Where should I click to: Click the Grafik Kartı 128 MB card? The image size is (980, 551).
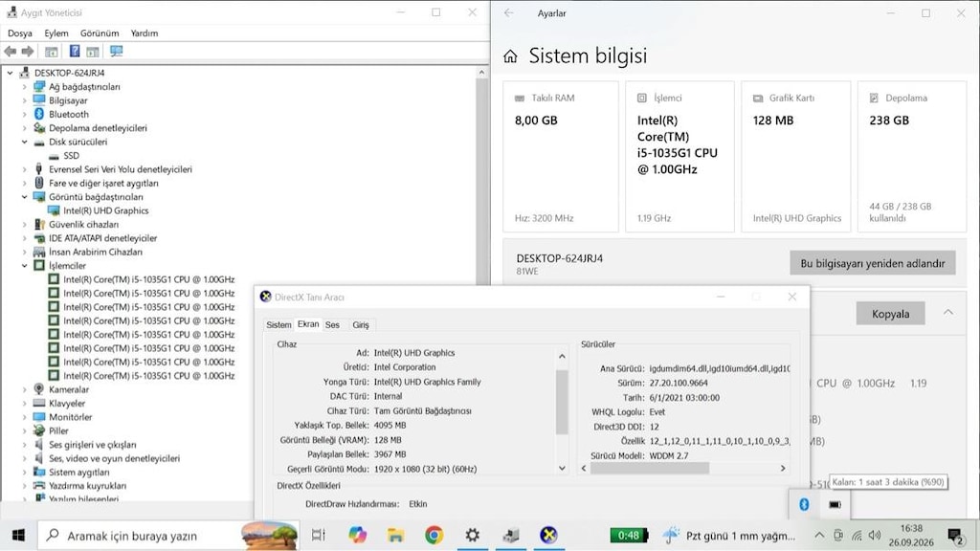pyautogui.click(x=795, y=157)
